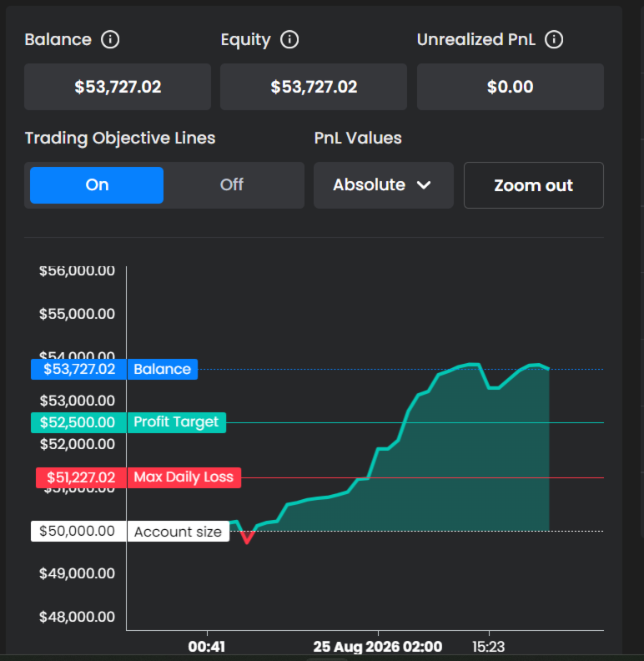Click the 15:23 time axis marker

point(489,646)
